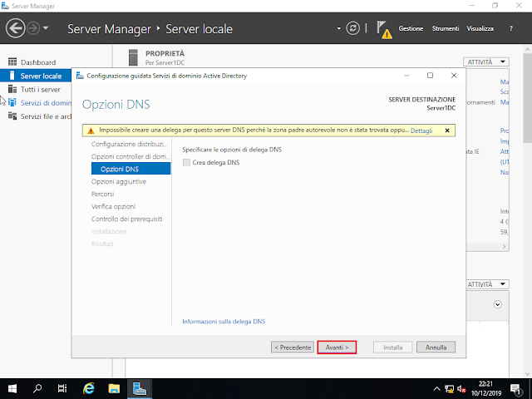Go to Opzioni controller di dominio step
532x399 pixels.
[x=131, y=157]
